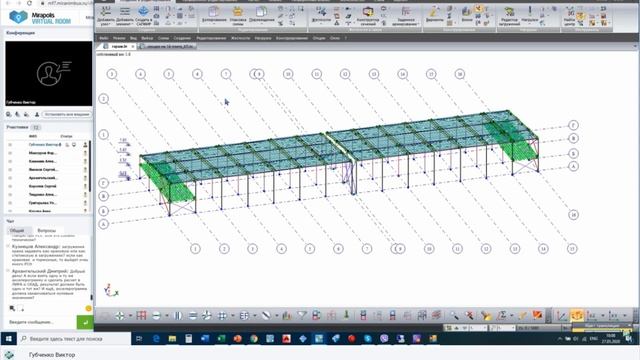Click the Найти центр ribbon tool
The image size is (640, 360).
[x=569, y=16]
